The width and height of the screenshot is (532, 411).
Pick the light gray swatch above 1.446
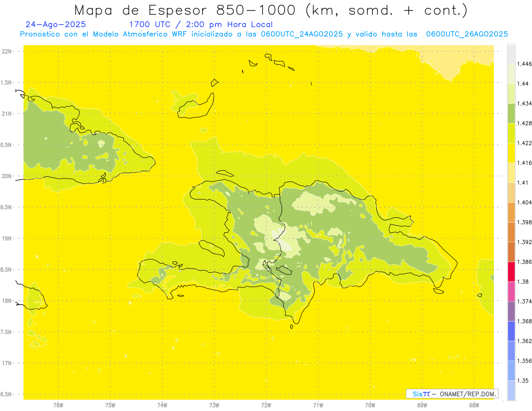point(511,54)
